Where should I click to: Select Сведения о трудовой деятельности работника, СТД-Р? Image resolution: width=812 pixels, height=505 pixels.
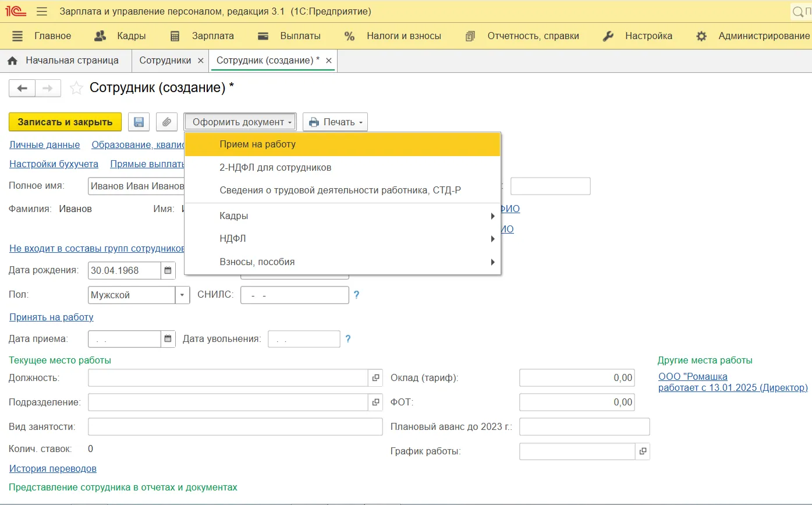[x=343, y=190]
